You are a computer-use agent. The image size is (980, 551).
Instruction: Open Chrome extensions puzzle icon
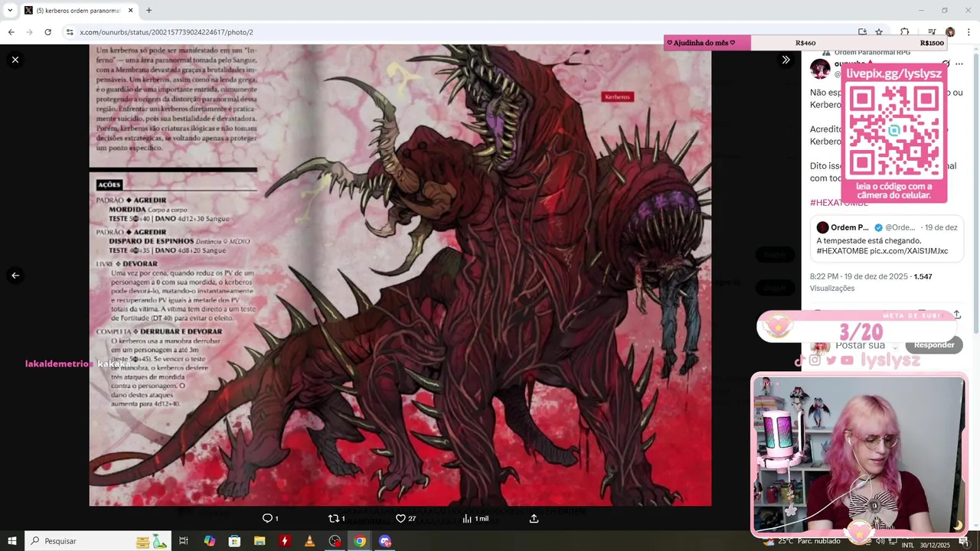click(x=904, y=32)
